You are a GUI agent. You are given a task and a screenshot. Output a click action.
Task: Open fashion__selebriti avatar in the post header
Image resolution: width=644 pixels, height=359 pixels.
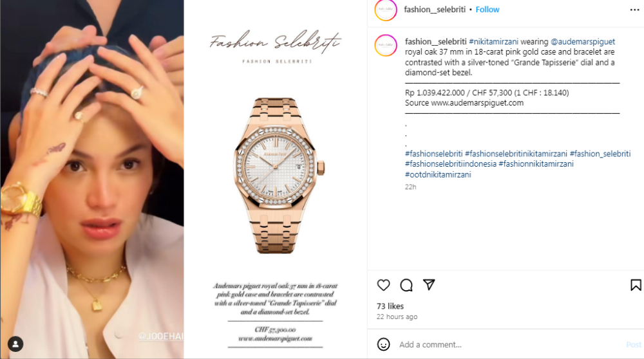point(386,10)
